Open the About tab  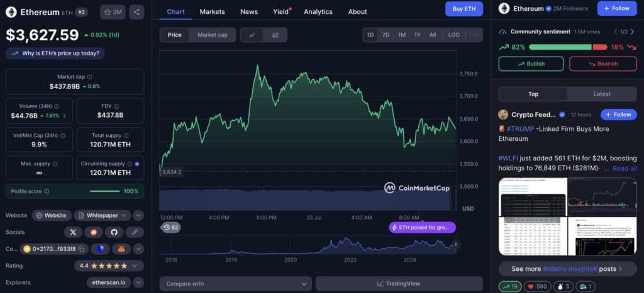tap(358, 11)
